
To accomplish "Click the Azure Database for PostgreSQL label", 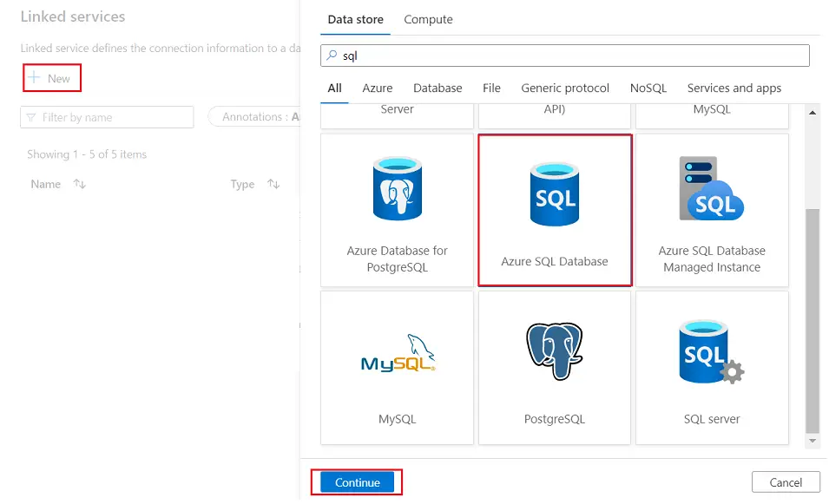I will pos(397,259).
